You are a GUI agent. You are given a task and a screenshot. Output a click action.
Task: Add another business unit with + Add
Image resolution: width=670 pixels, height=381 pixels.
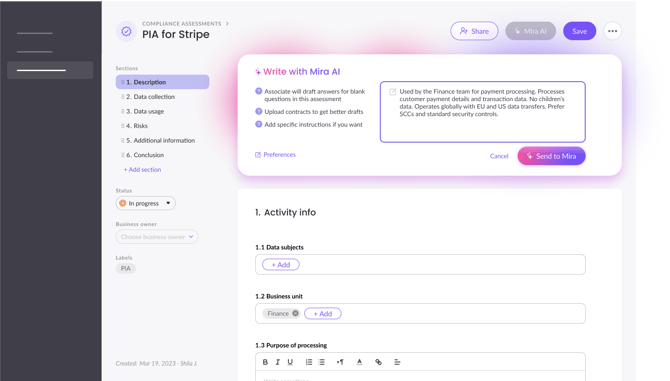[323, 314]
